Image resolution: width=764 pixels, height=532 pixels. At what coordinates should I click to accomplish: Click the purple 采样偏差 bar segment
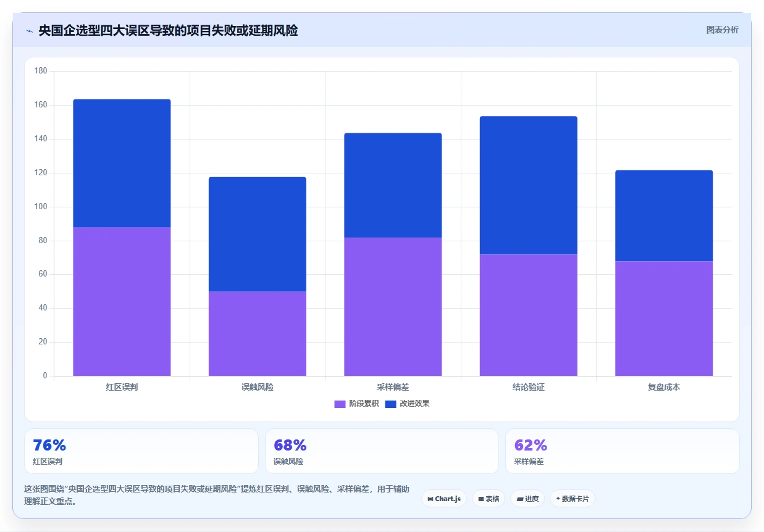(393, 307)
